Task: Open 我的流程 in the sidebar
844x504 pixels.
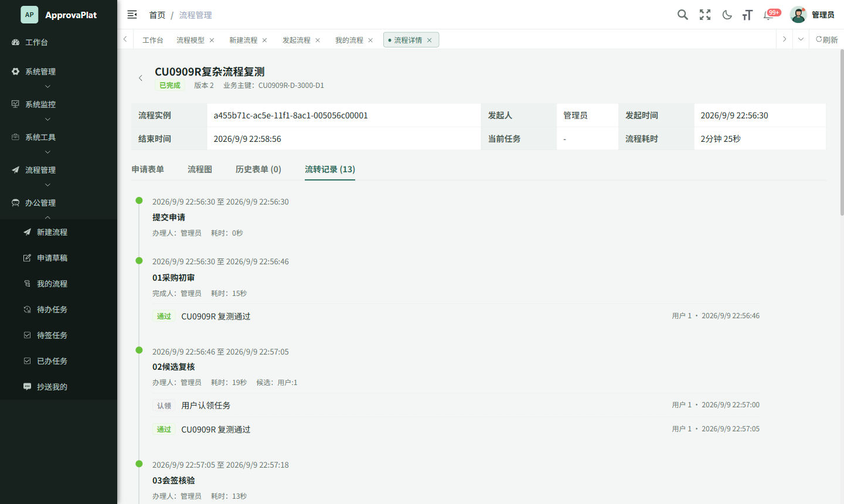Action: [x=59, y=284]
